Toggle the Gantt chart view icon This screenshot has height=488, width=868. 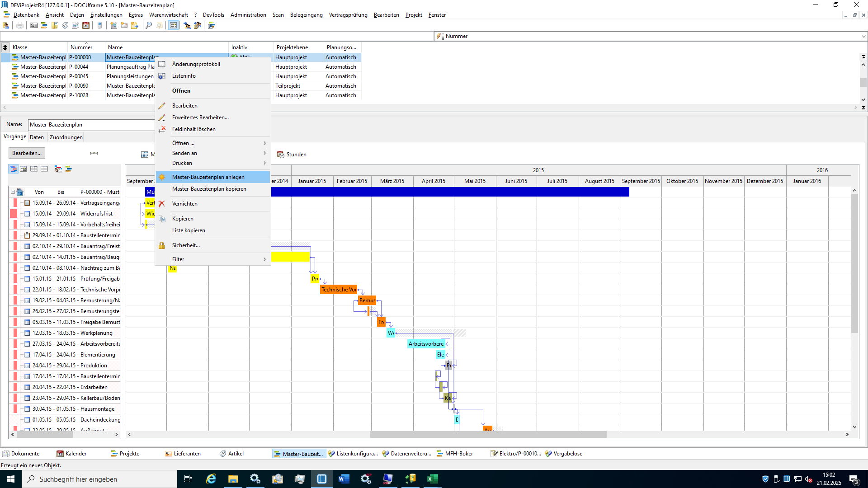[x=14, y=169]
